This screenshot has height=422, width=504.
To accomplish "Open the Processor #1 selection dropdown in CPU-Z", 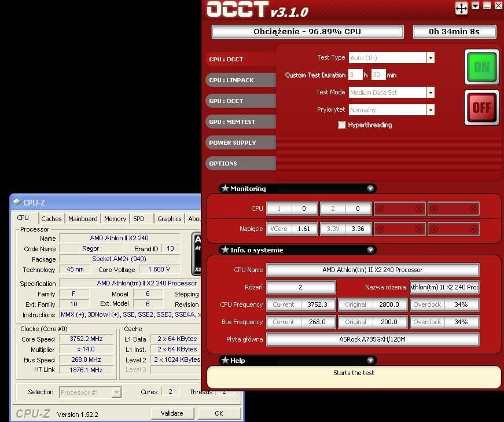I will pos(116,392).
